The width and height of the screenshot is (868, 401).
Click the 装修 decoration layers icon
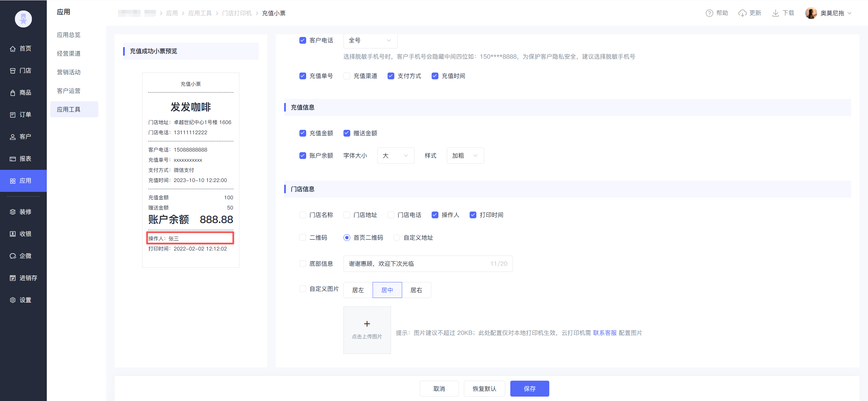pos(13,212)
